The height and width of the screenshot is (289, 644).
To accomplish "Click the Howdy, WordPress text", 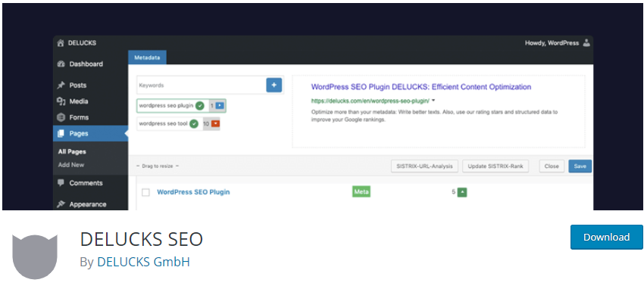I will click(x=552, y=43).
